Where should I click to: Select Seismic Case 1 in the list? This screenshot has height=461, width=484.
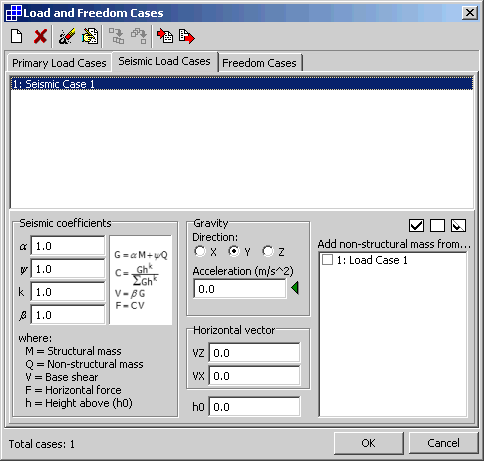[242, 84]
